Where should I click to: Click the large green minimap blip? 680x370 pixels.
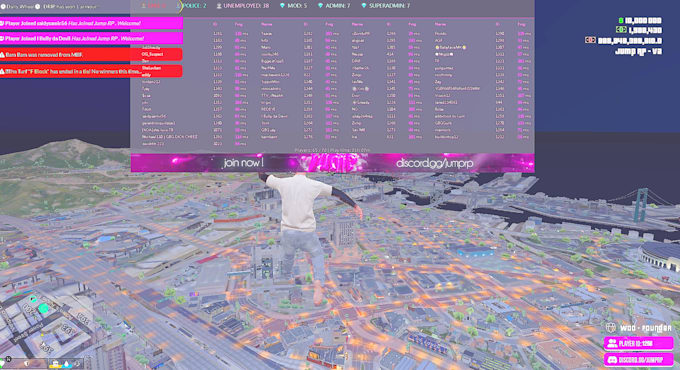(43, 308)
